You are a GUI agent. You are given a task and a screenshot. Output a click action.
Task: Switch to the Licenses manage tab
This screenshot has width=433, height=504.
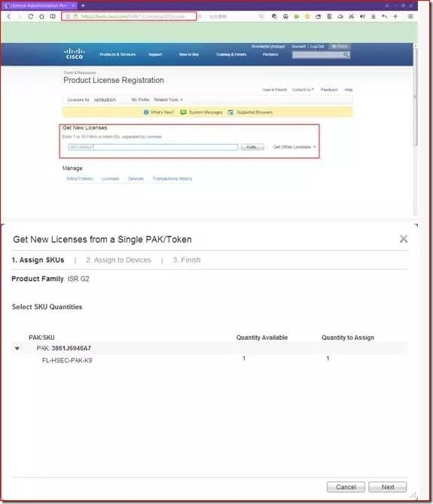pyautogui.click(x=110, y=179)
